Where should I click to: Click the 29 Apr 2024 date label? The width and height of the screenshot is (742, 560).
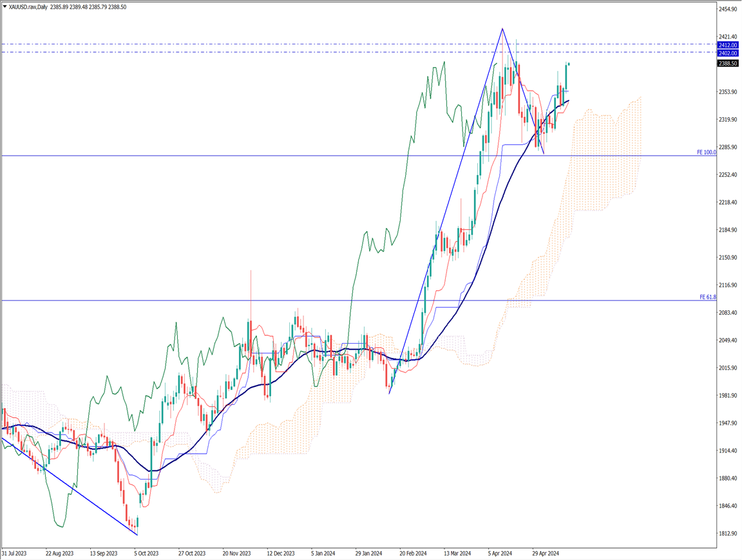click(x=544, y=553)
